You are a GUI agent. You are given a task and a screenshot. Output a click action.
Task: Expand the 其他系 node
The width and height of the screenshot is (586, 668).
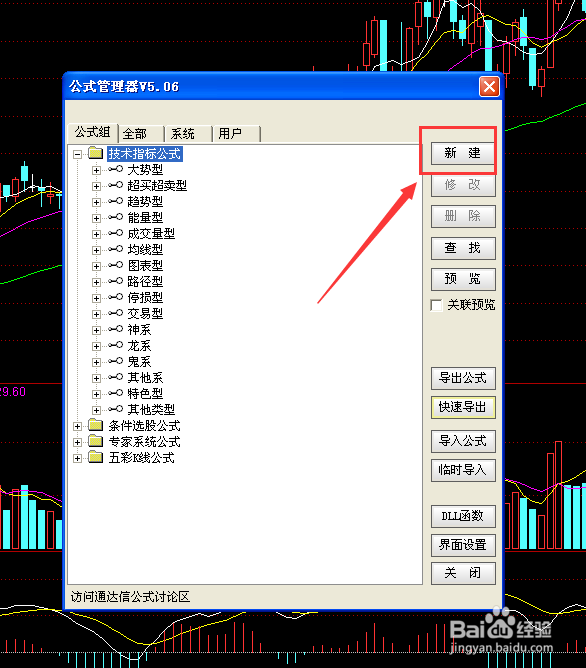[x=96, y=378]
